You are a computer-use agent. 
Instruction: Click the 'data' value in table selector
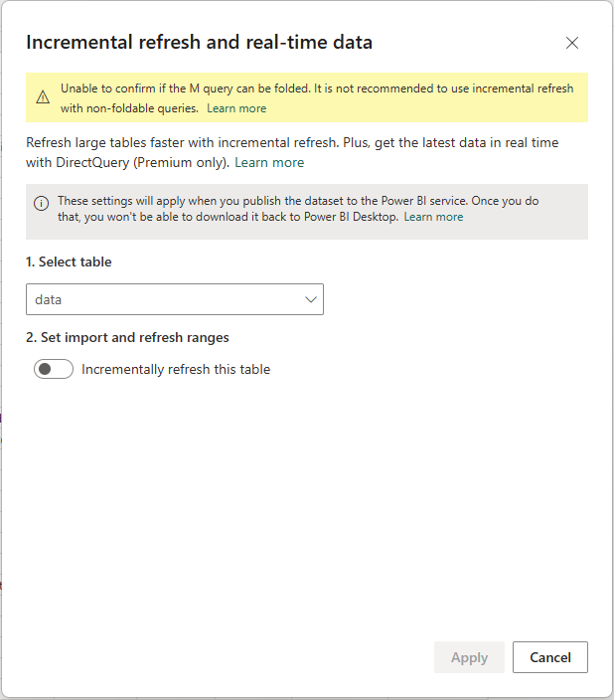tap(49, 299)
